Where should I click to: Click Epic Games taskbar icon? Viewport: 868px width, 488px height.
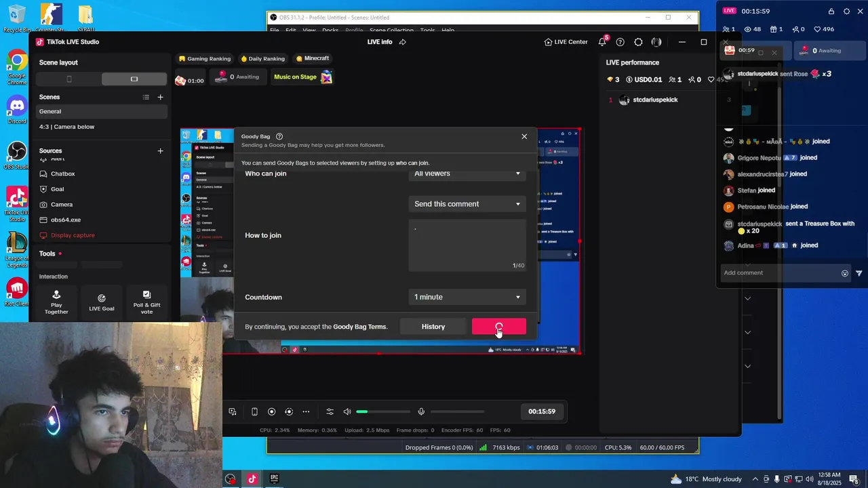pyautogui.click(x=274, y=479)
